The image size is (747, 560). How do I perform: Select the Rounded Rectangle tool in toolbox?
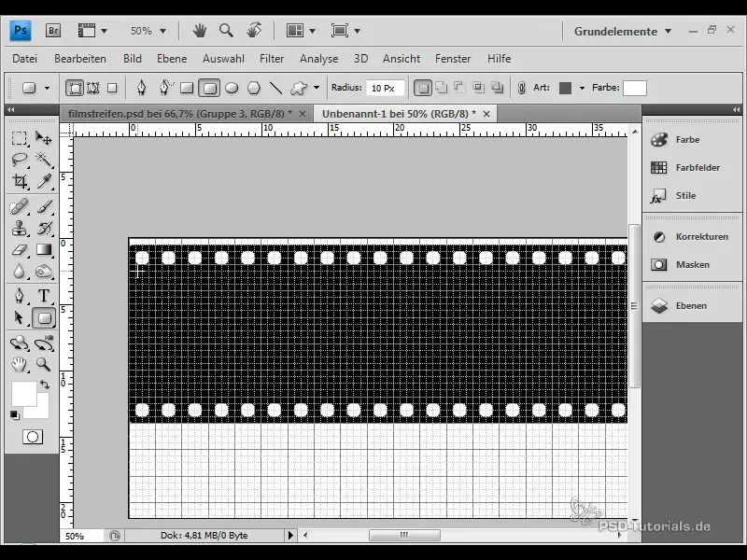(44, 317)
